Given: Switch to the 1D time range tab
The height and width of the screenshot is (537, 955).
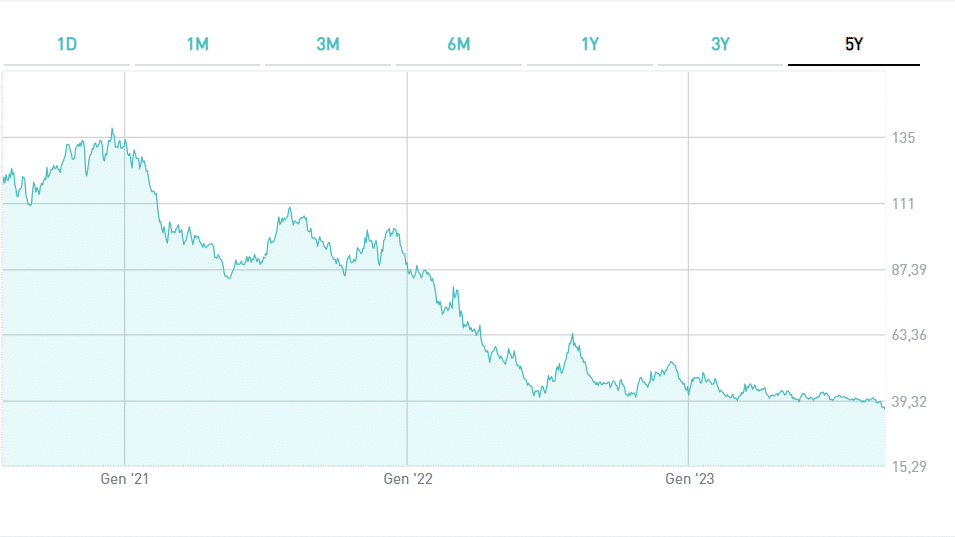Looking at the screenshot, I should click(x=67, y=44).
